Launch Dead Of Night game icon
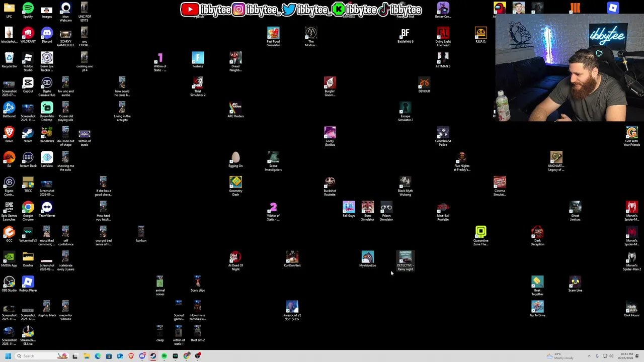This screenshot has width=644, height=362. tap(235, 261)
